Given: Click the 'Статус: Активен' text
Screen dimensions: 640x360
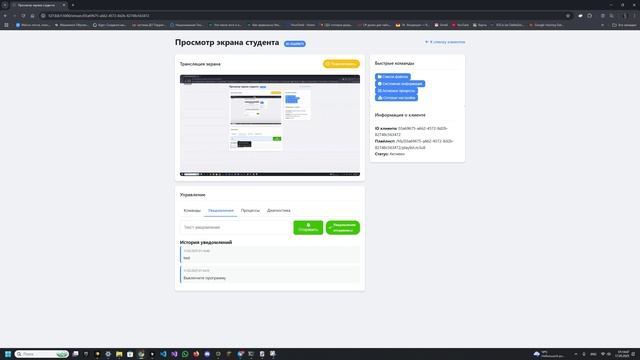Looking at the screenshot, I should point(390,154).
